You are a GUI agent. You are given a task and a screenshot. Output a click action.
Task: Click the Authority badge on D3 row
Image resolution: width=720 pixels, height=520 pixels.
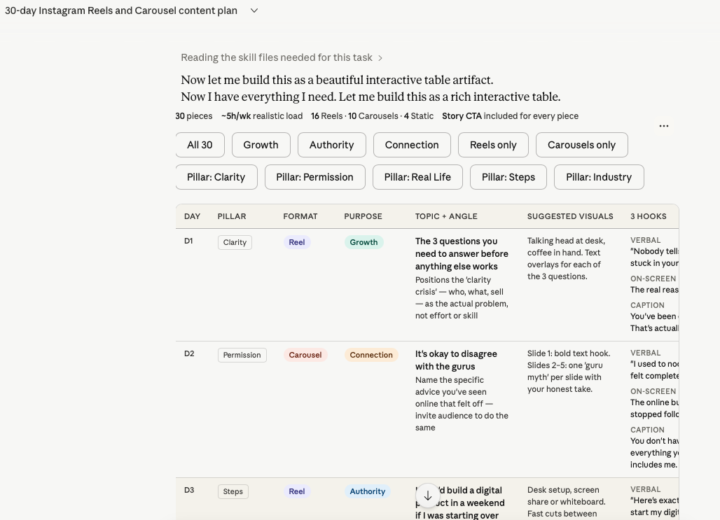click(x=367, y=492)
